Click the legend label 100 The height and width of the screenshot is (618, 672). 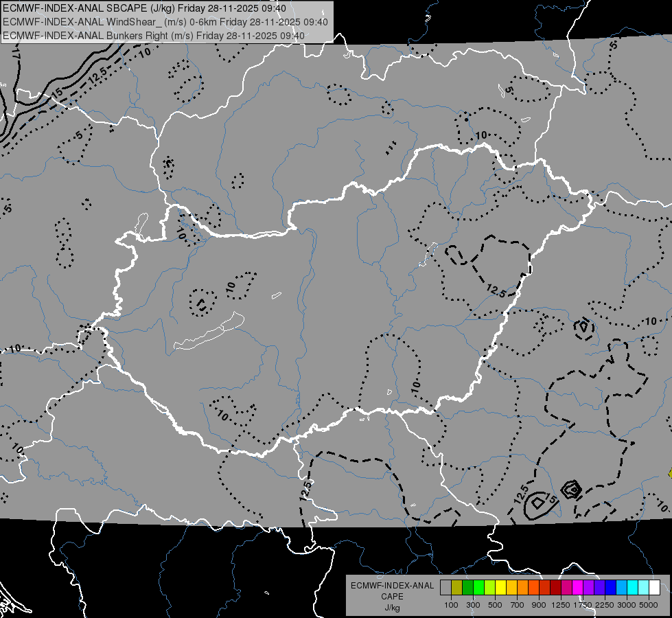[451, 605]
